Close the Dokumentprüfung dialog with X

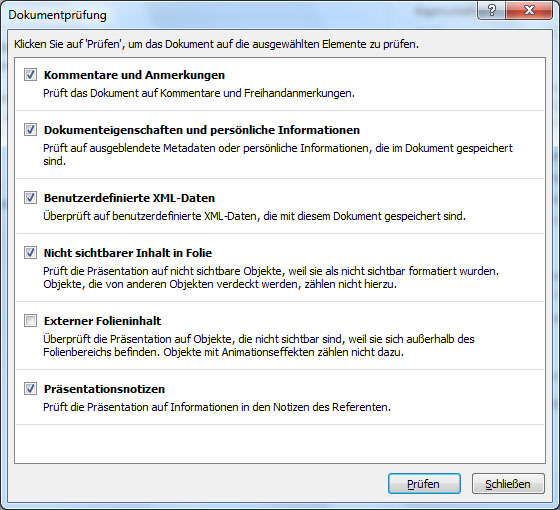click(x=529, y=10)
